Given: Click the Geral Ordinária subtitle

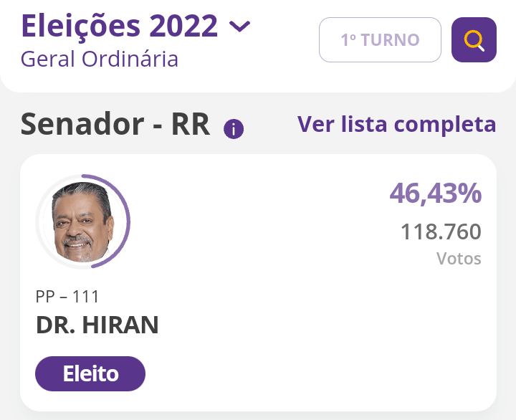Looking at the screenshot, I should click(99, 58).
